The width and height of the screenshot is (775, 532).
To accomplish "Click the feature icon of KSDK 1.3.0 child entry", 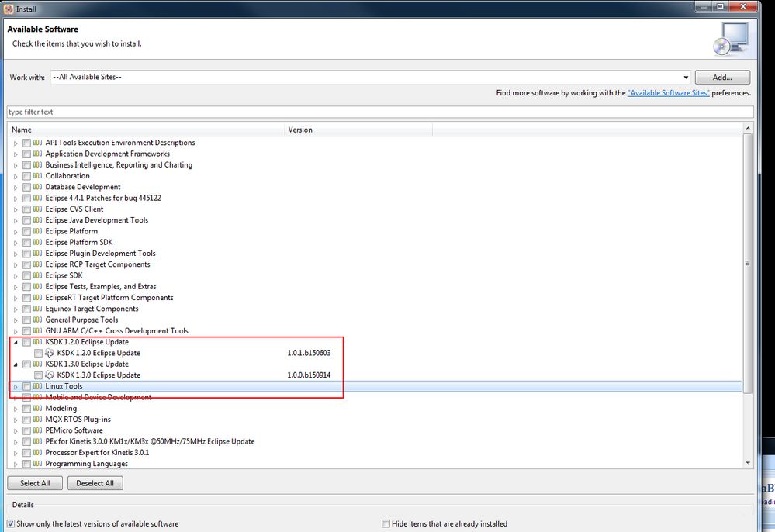I will 50,375.
